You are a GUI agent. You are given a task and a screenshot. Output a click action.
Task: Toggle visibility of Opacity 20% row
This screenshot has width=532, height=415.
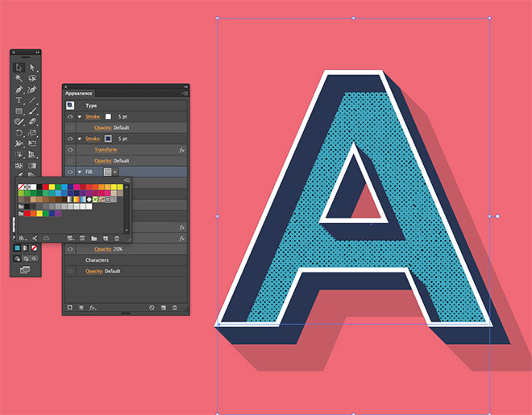(70, 249)
